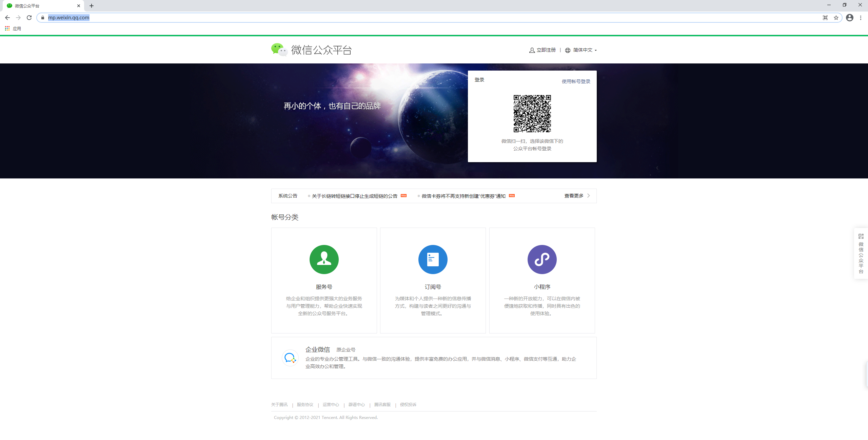Click the 企业微信 title
This screenshot has height=440, width=868.
click(x=317, y=349)
